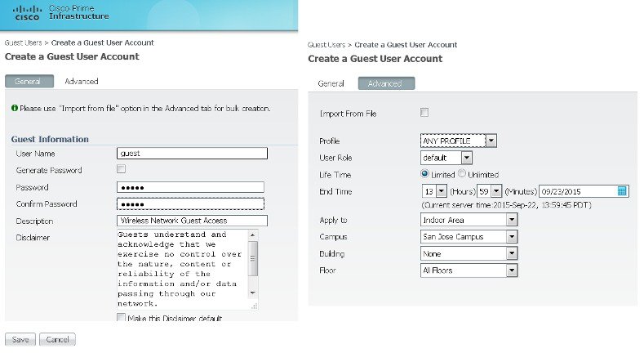Viewport: 644px width, 353px height.
Task: Open the Advanced tab in left panel
Action: click(x=82, y=82)
